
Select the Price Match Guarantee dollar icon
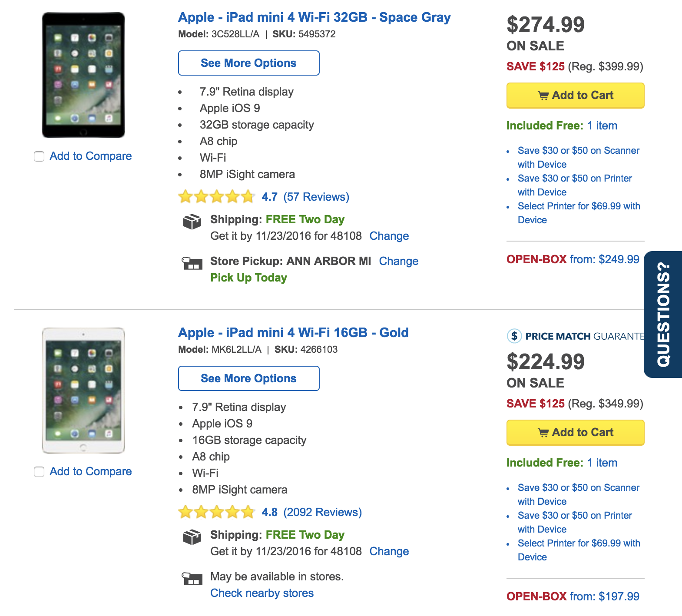(x=514, y=336)
